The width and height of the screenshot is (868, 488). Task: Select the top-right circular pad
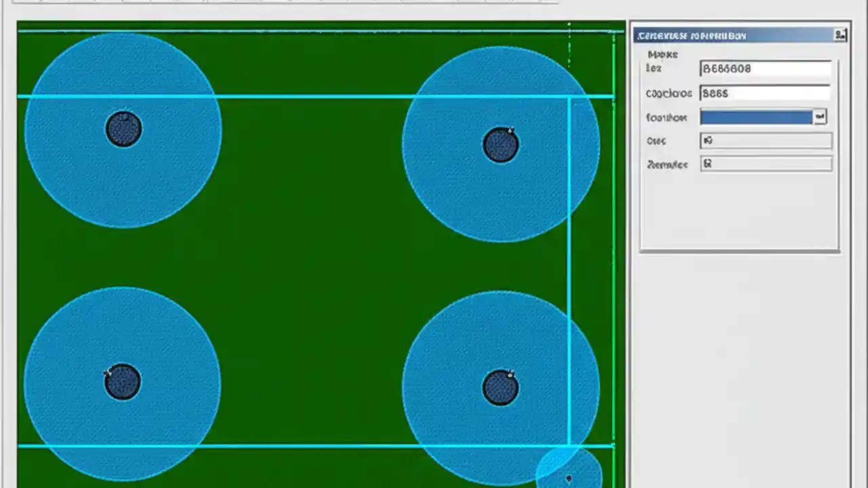(501, 143)
